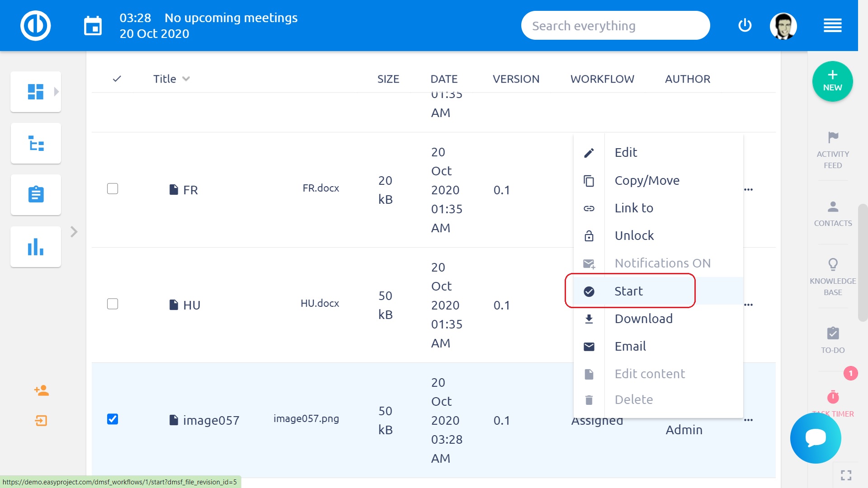This screenshot has height=488, width=868.
Task: Open the calendar meetings icon
Action: (93, 26)
